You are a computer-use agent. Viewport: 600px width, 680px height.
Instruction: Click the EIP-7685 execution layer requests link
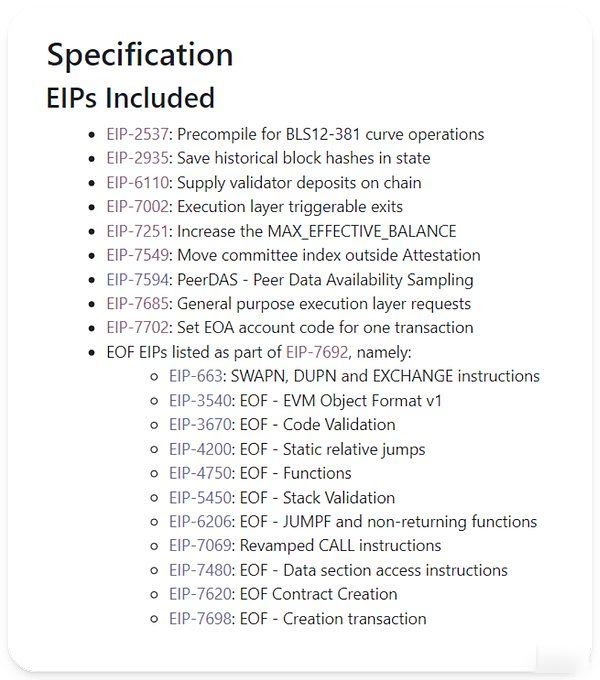tap(137, 304)
